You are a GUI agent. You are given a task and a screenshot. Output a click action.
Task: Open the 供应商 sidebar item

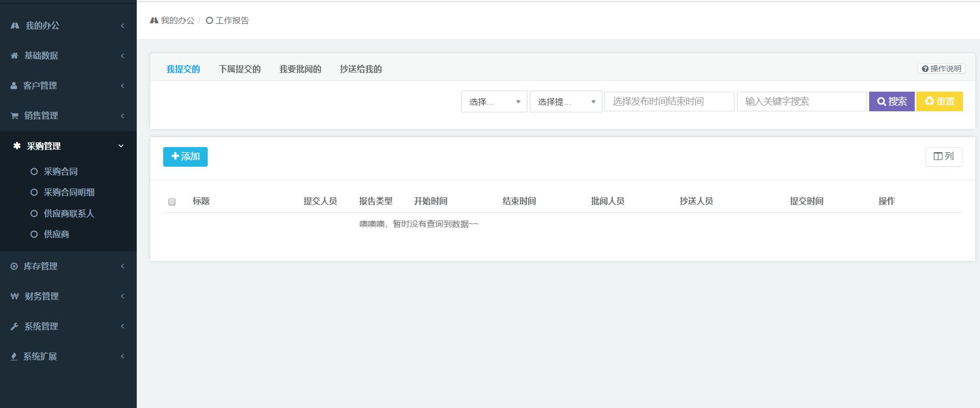[56, 234]
